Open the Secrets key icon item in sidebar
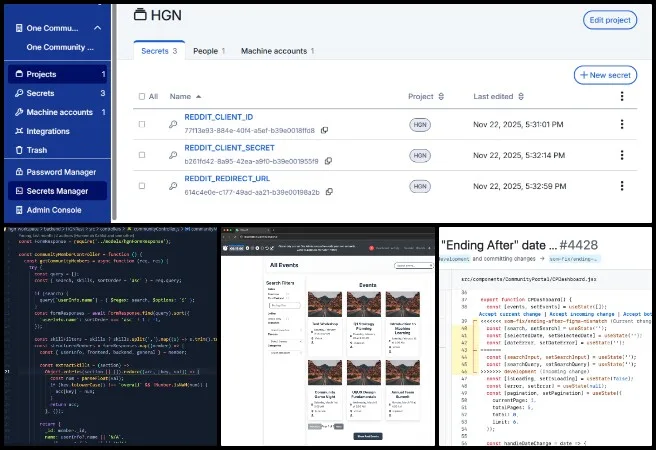656x450 pixels. pos(57,93)
